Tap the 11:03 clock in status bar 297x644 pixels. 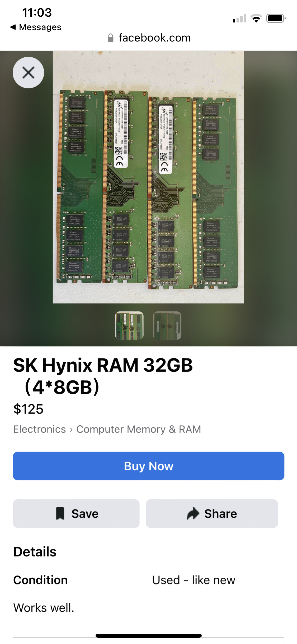[37, 12]
